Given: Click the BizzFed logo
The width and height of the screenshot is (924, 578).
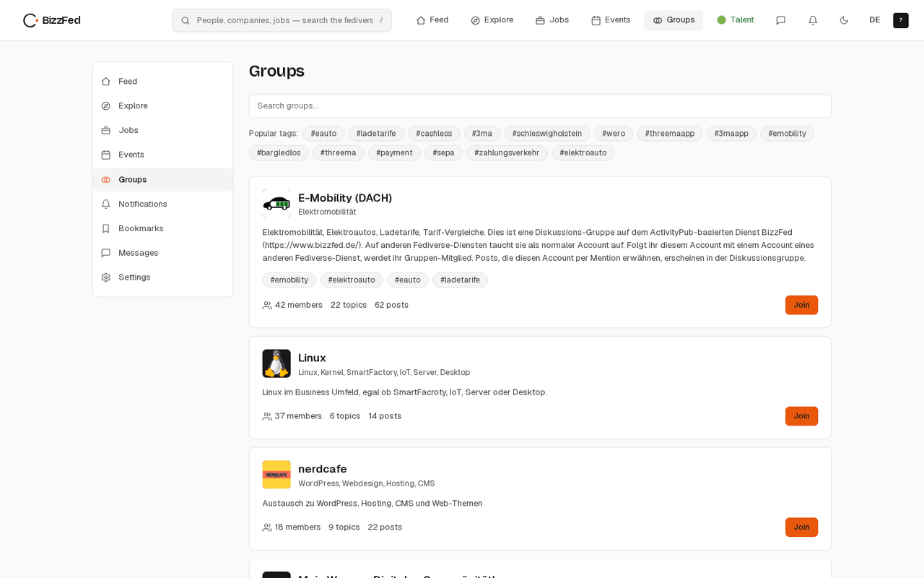Looking at the screenshot, I should click(x=51, y=20).
